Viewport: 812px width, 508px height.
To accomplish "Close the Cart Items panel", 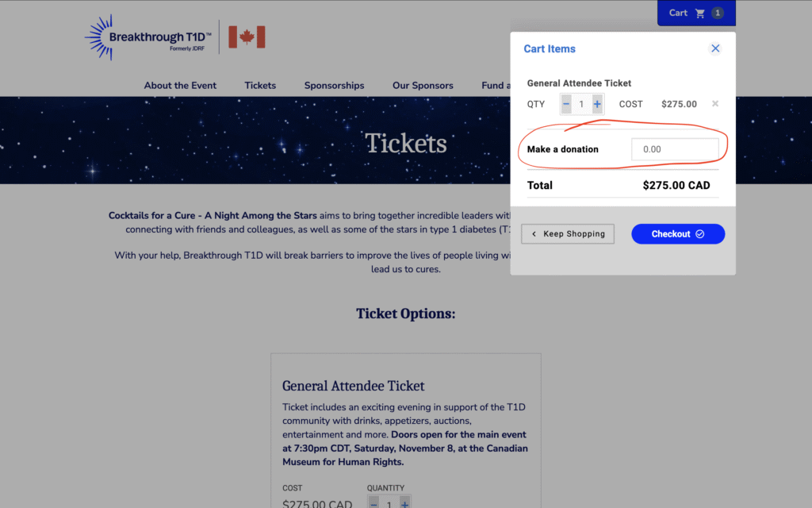I will [715, 48].
